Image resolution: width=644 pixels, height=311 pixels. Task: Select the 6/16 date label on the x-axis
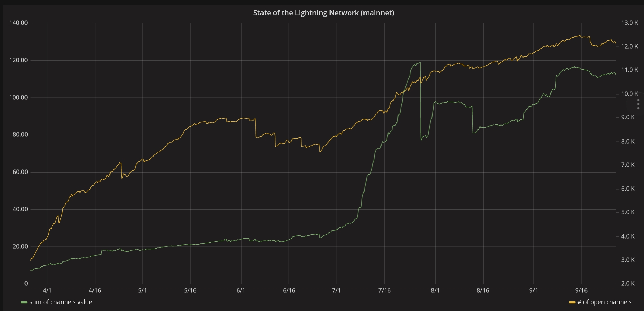pos(289,290)
